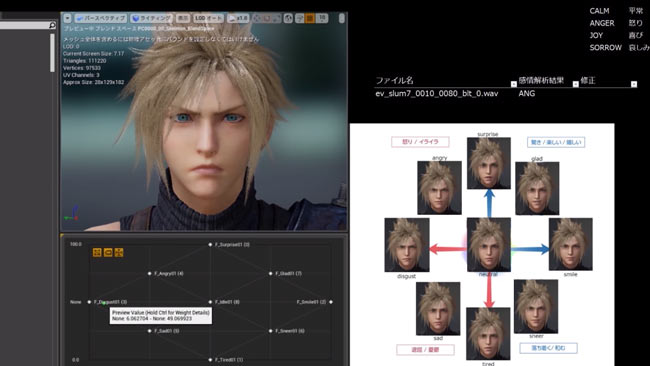Screen dimensions: 650x366
Task: Open the パースペクティブ view mode menu
Action: point(101,18)
